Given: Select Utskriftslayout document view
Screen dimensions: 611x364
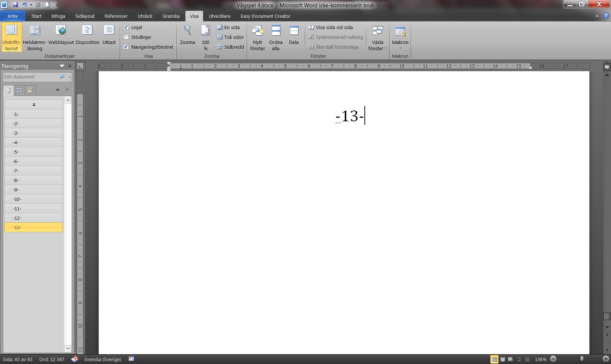Looking at the screenshot, I should [x=12, y=37].
